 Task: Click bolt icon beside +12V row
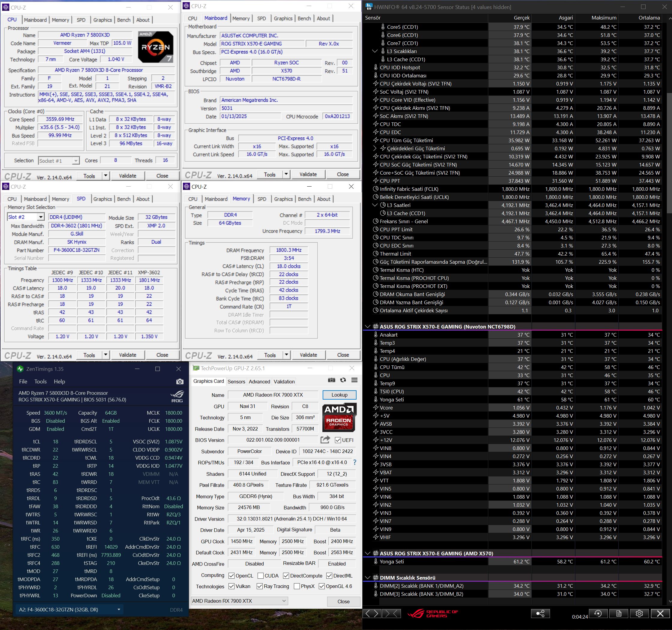375,439
